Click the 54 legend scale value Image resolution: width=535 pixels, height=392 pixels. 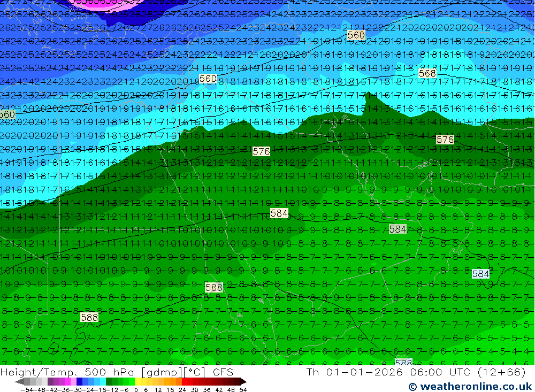click(243, 390)
